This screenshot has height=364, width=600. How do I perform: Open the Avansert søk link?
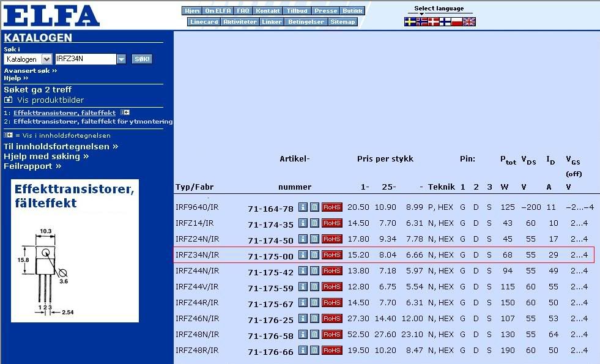[30, 70]
